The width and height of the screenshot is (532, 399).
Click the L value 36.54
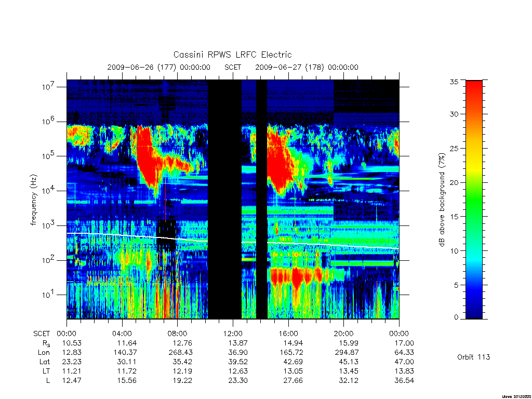tap(404, 380)
